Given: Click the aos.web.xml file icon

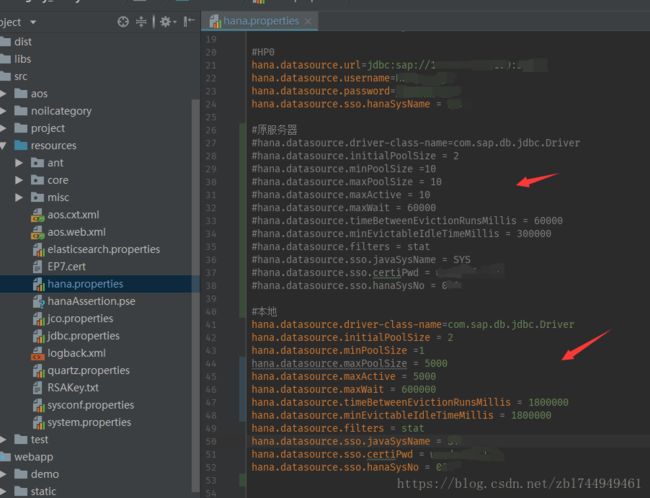Looking at the screenshot, I should 38,232.
